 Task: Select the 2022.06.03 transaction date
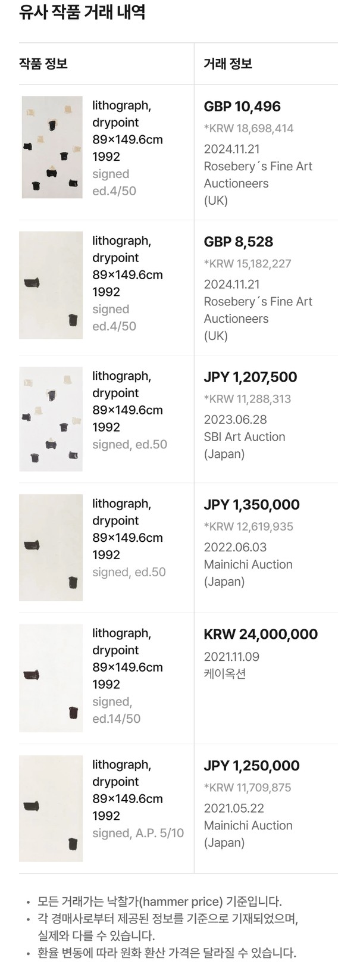pos(235,547)
